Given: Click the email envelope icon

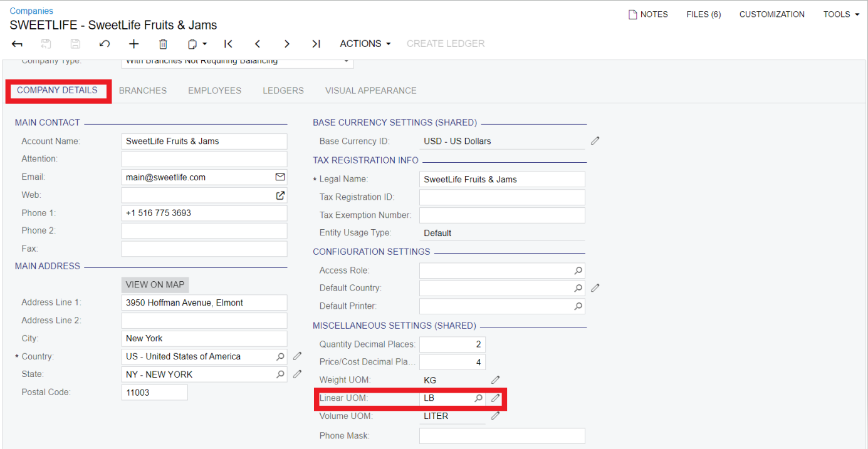Looking at the screenshot, I should coord(280,177).
